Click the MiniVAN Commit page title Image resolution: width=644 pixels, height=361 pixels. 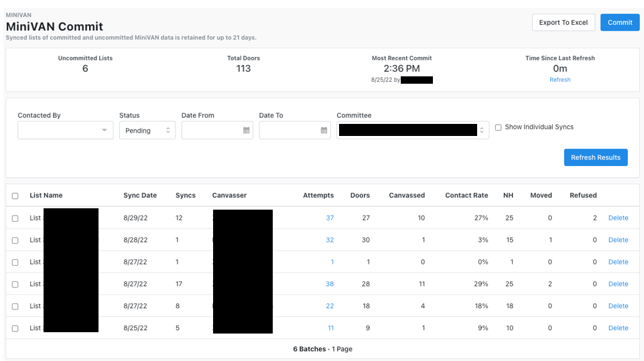tap(55, 27)
